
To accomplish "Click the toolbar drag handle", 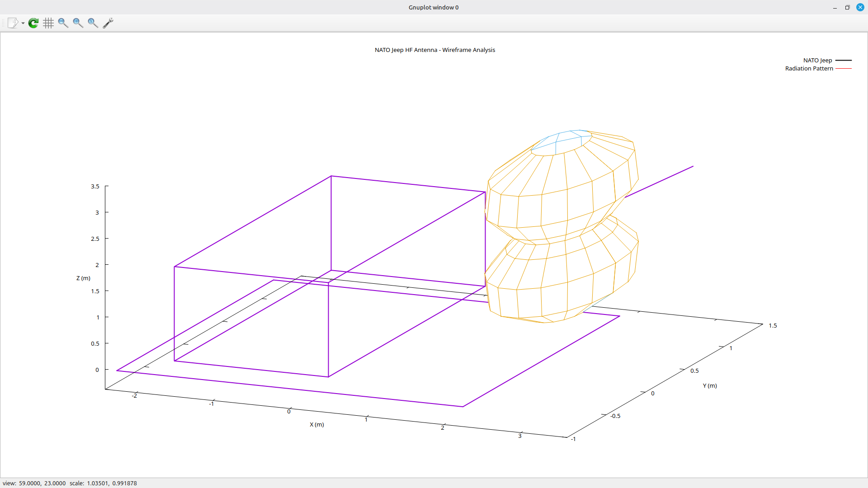I will (x=3, y=23).
